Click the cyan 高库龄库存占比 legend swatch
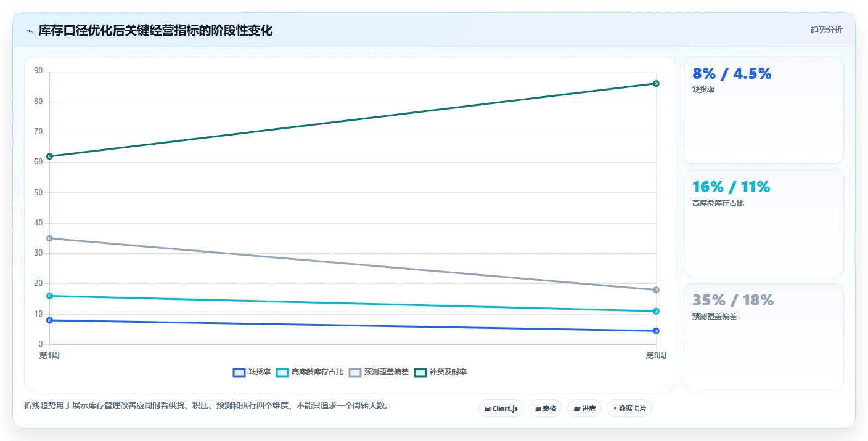The width and height of the screenshot is (868, 441). tap(282, 372)
